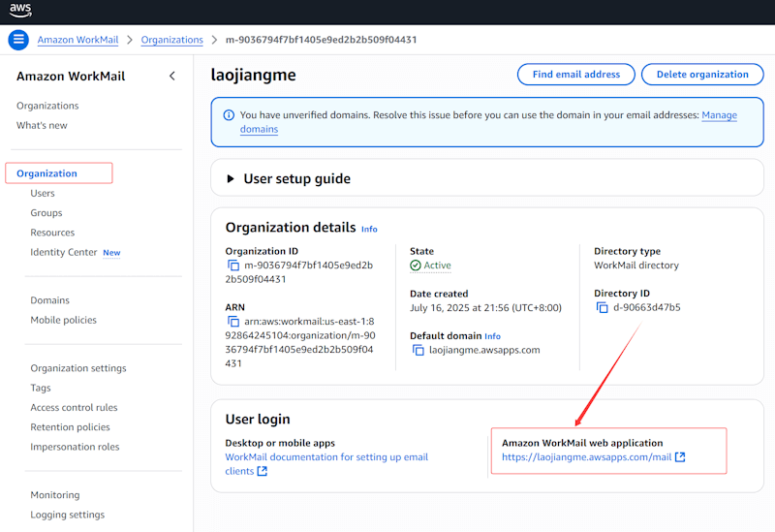The height and width of the screenshot is (532, 775).
Task: Click the Delete organization button
Action: point(702,75)
